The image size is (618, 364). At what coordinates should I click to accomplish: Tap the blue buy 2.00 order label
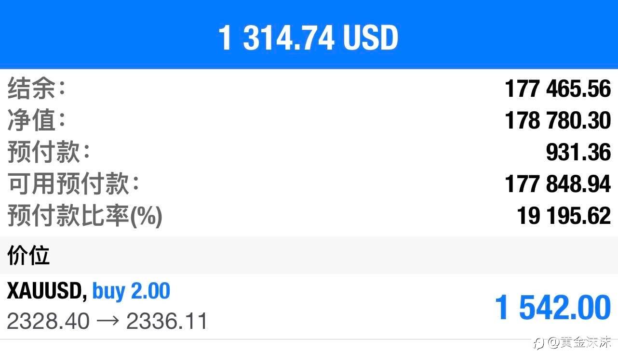click(131, 291)
